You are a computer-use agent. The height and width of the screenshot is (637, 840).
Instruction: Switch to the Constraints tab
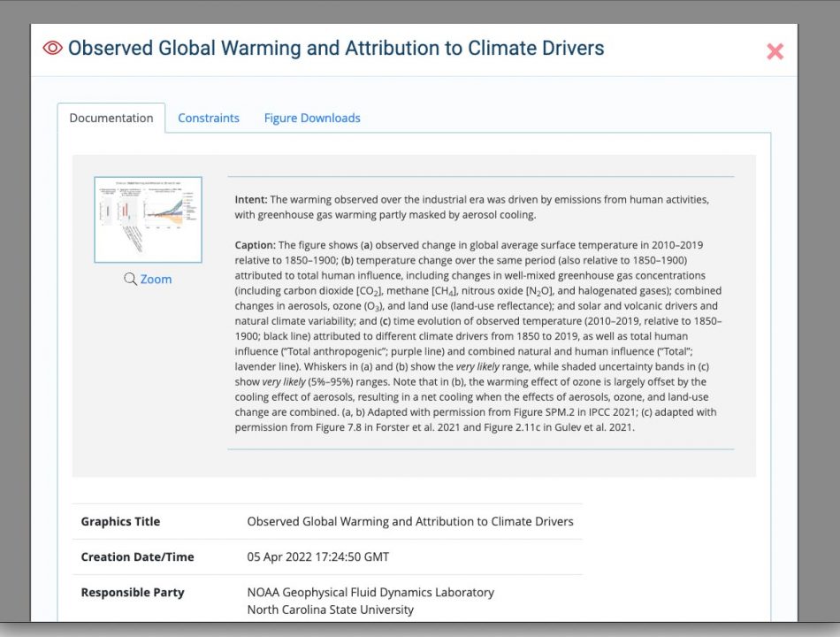point(209,118)
